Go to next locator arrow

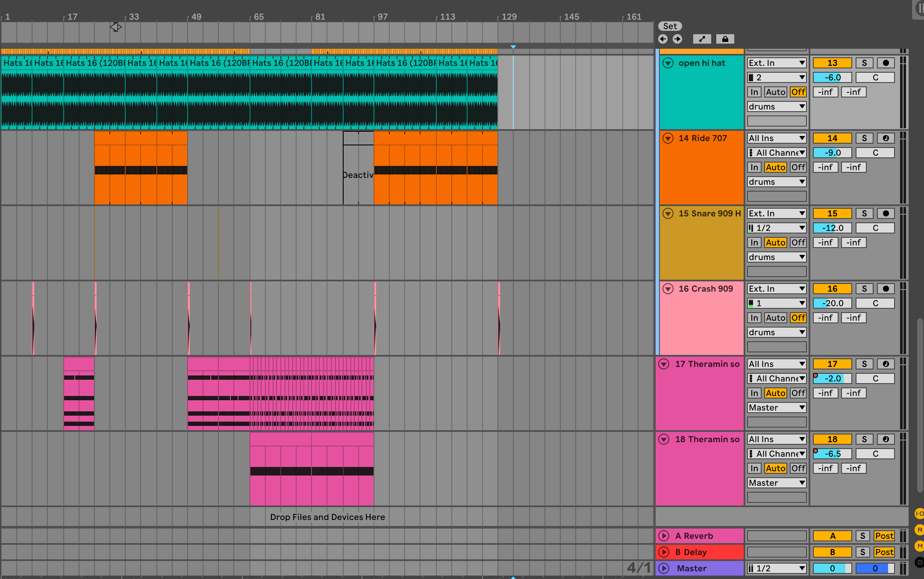[677, 39]
